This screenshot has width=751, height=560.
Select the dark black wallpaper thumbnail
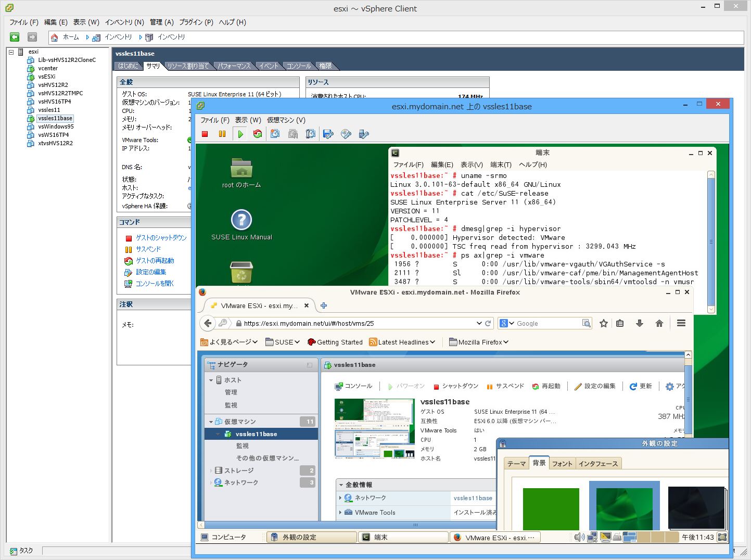[x=696, y=507]
